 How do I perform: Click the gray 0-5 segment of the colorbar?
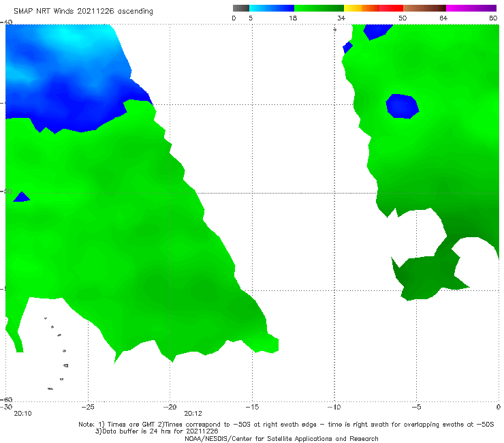241,8
